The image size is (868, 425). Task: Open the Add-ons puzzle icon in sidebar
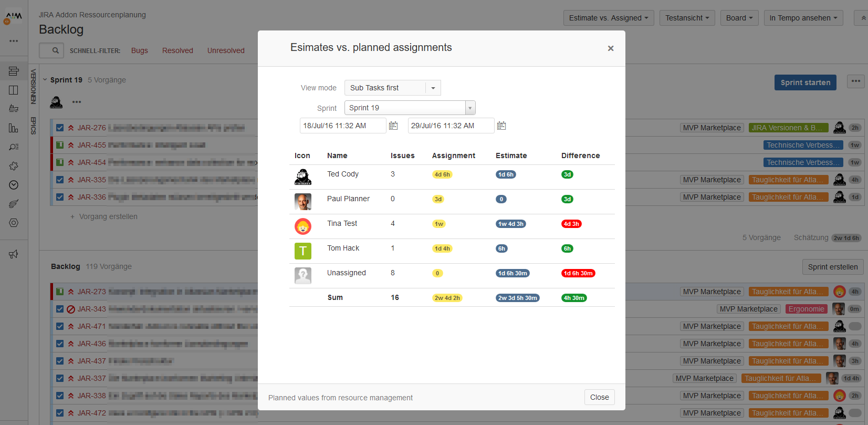(x=14, y=165)
